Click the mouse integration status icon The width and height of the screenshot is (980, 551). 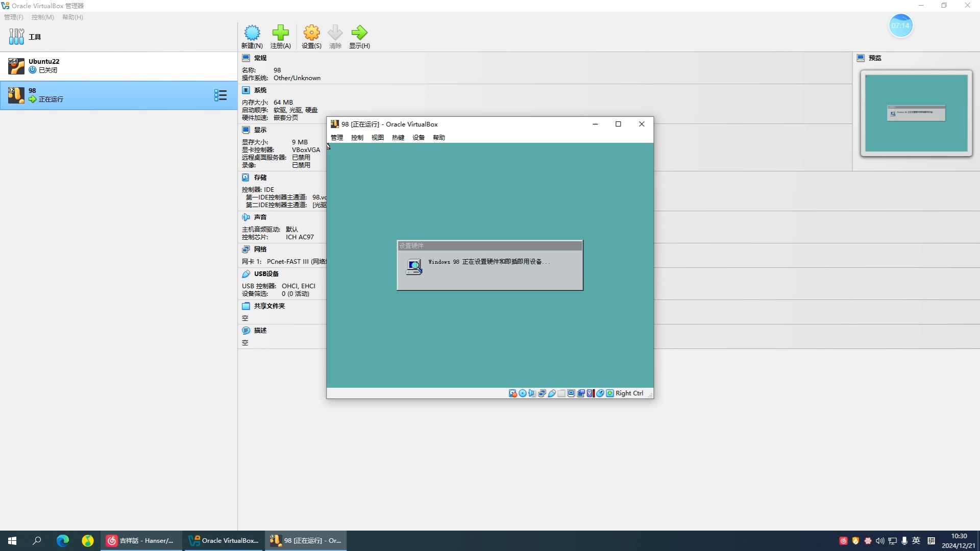(x=600, y=393)
